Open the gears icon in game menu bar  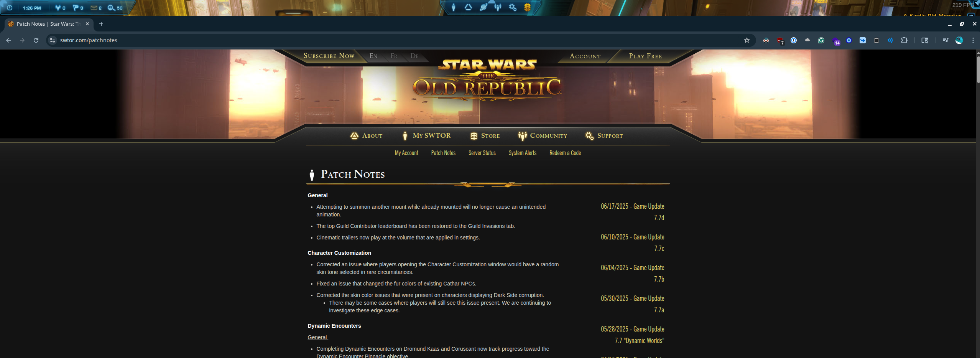pyautogui.click(x=513, y=7)
